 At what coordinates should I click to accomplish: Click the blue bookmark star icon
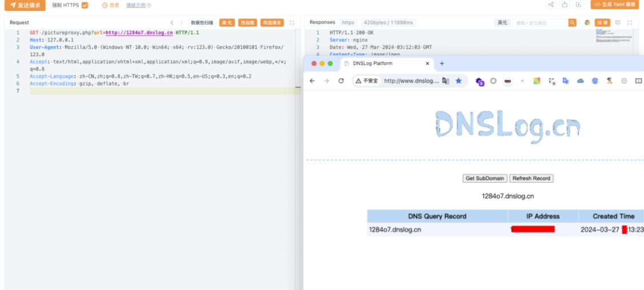(459, 81)
